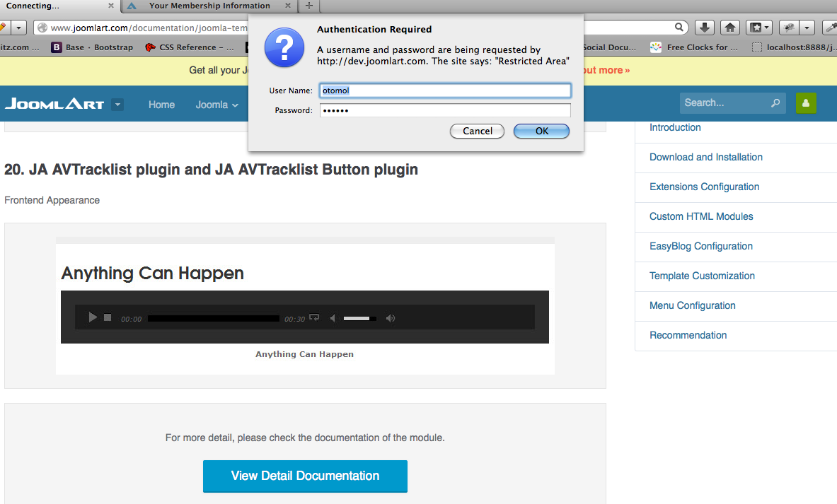Viewport: 837px width, 504px height.
Task: Click the green login icon beside search
Action: pos(806,103)
